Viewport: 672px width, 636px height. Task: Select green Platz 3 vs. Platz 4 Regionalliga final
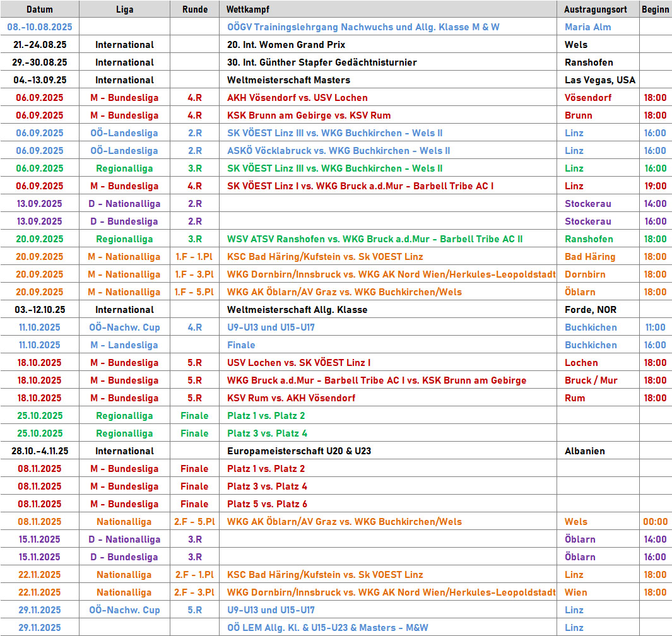click(267, 433)
